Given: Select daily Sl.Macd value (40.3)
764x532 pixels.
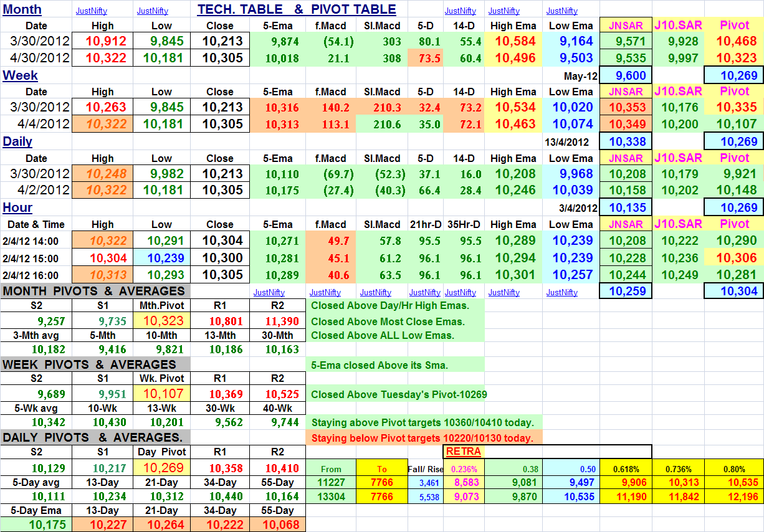Looking at the screenshot, I should point(382,190).
